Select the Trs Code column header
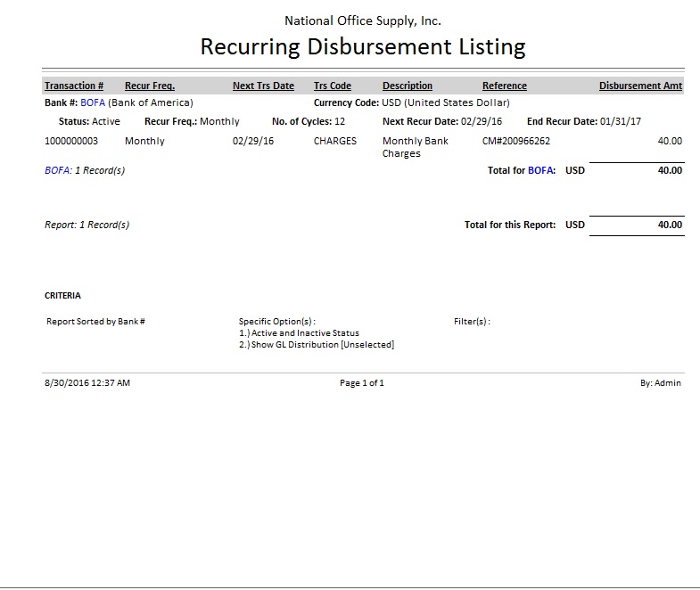The width and height of the screenshot is (700, 590). (333, 86)
